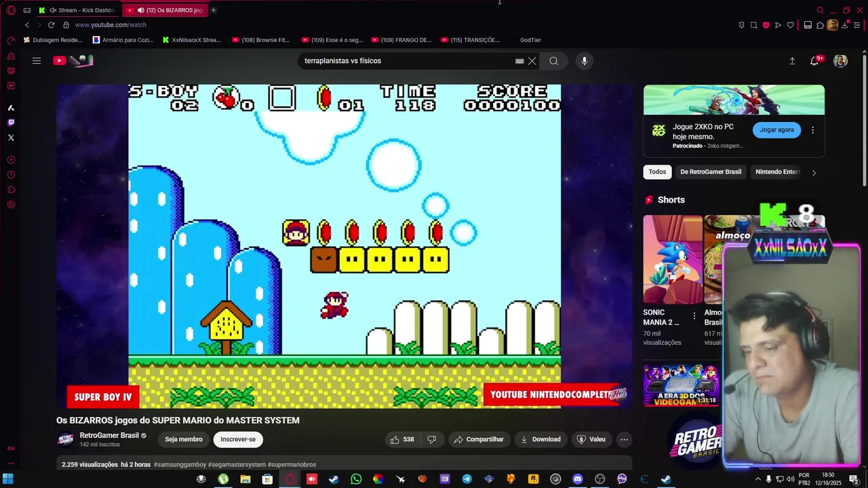Open the Windows Start menu
This screenshot has height=488, width=868.
tap(8, 479)
